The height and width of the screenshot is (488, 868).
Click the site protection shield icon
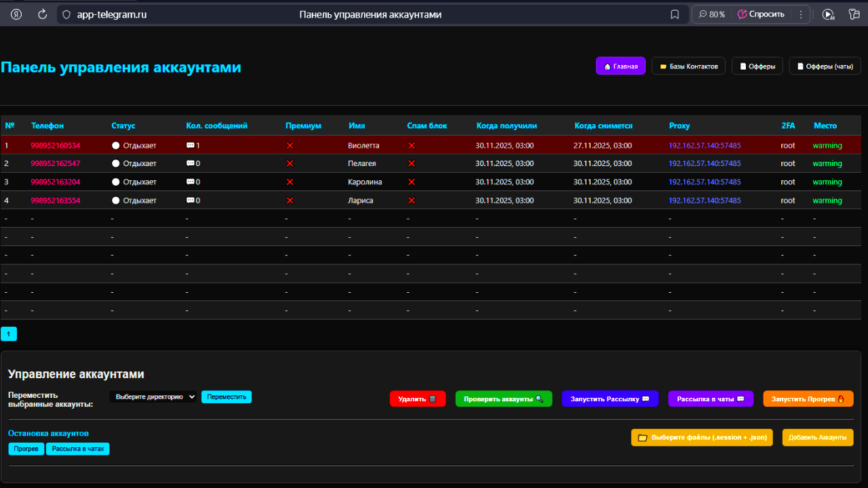point(66,14)
